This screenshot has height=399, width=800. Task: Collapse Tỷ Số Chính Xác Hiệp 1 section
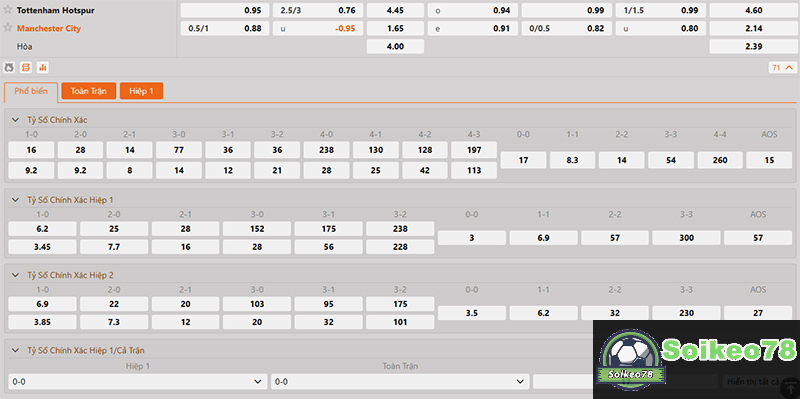[15, 200]
